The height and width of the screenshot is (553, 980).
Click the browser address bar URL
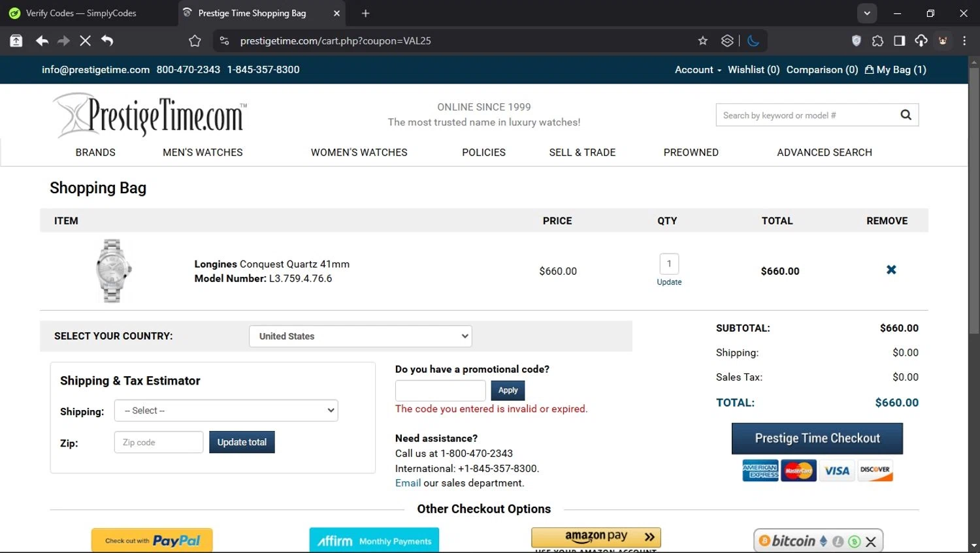tap(336, 40)
